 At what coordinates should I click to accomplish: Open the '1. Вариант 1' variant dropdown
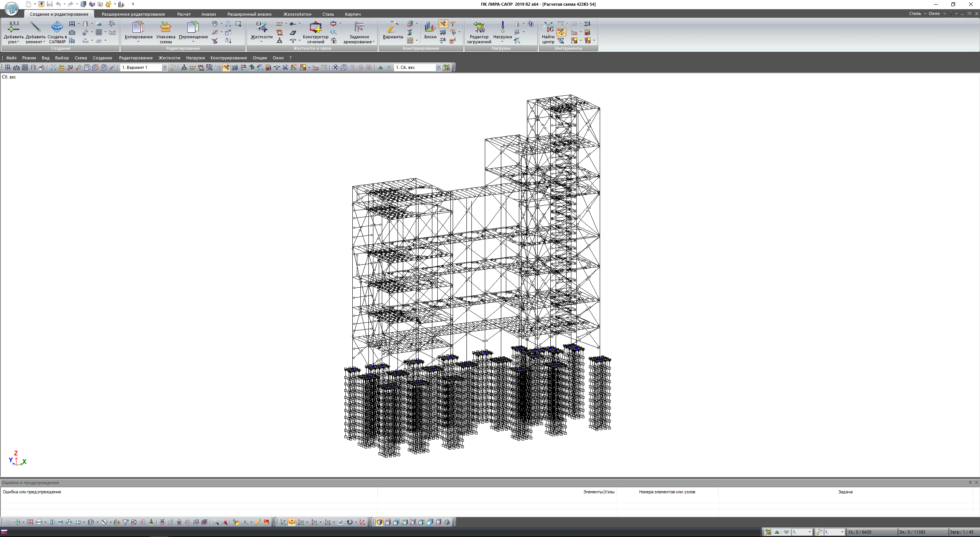[x=165, y=67]
